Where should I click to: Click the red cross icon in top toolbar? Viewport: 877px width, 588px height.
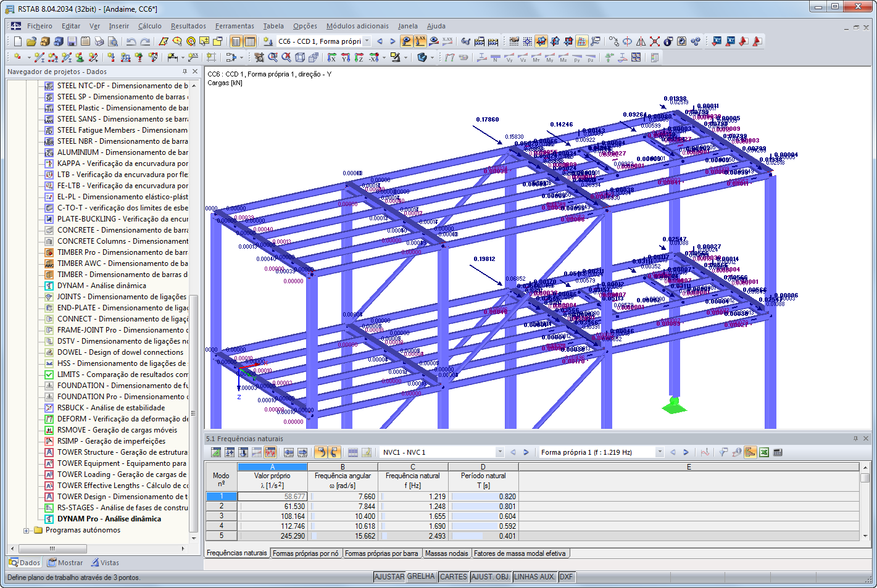point(655,41)
